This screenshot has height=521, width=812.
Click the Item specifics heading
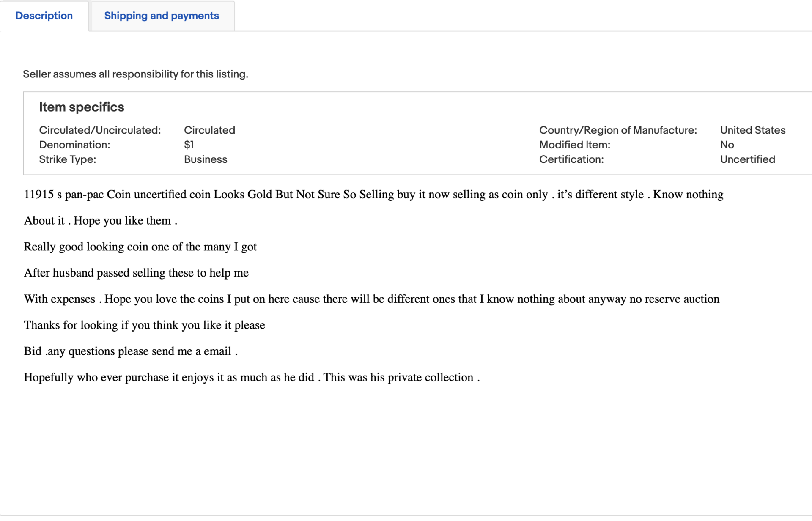click(x=82, y=107)
